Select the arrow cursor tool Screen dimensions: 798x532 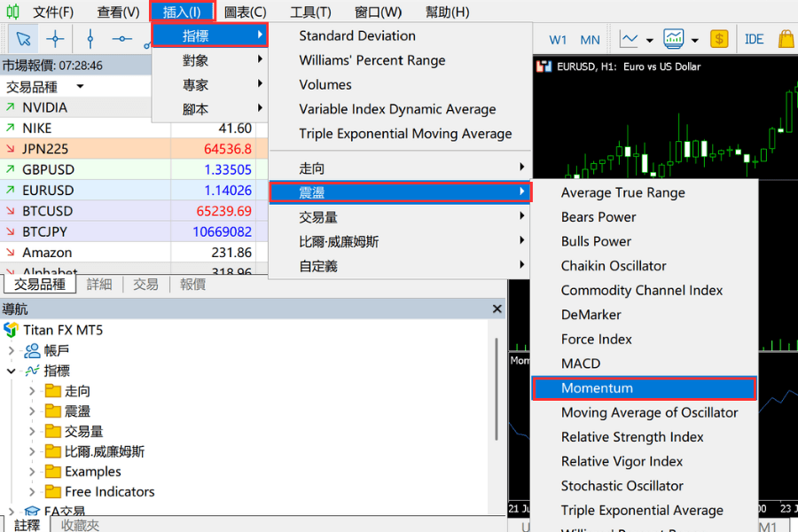pos(23,39)
